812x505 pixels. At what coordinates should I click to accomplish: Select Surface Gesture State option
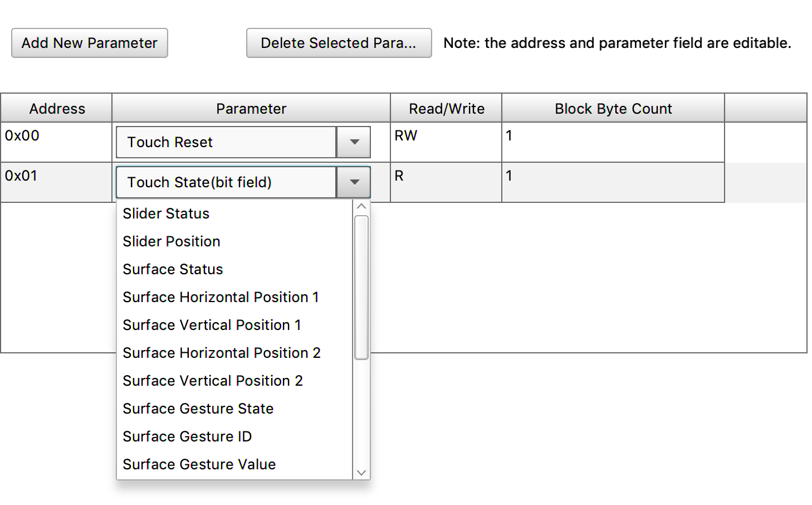coord(198,409)
